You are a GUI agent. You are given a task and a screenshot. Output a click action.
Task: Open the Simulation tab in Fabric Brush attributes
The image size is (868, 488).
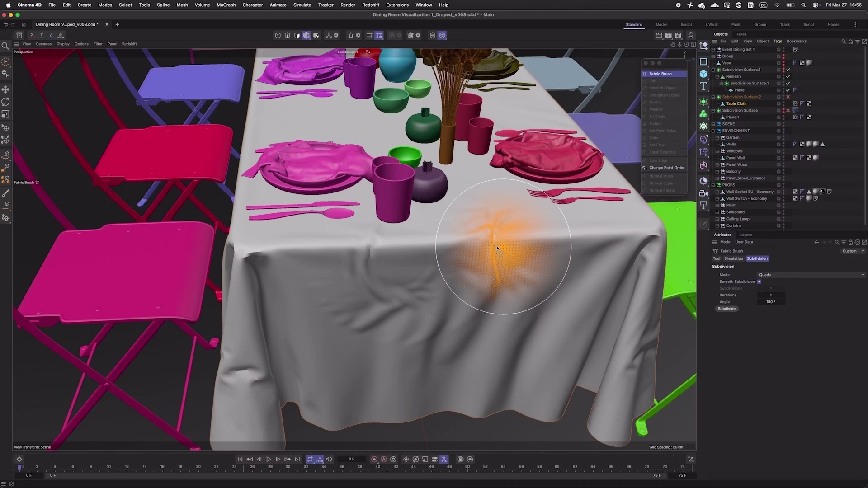click(733, 258)
